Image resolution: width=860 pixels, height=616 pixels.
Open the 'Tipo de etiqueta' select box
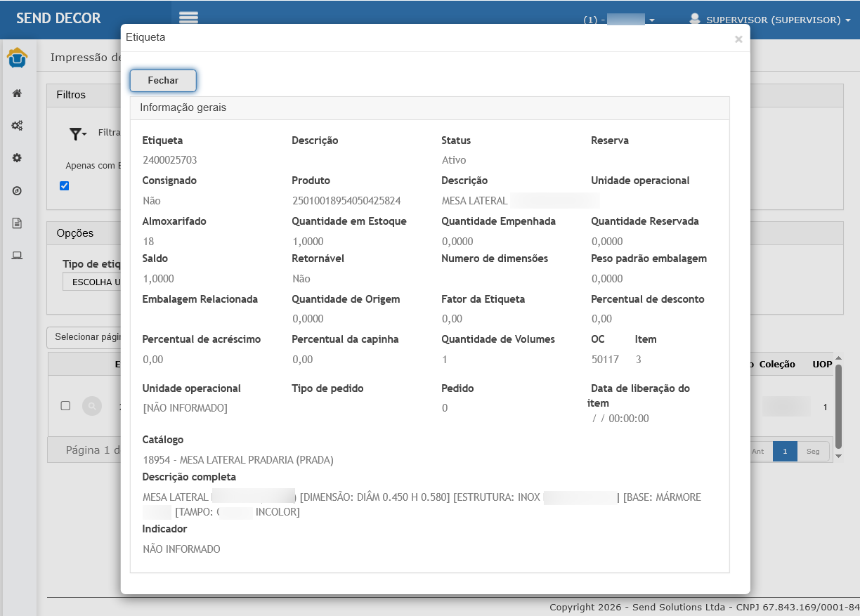coord(92,282)
